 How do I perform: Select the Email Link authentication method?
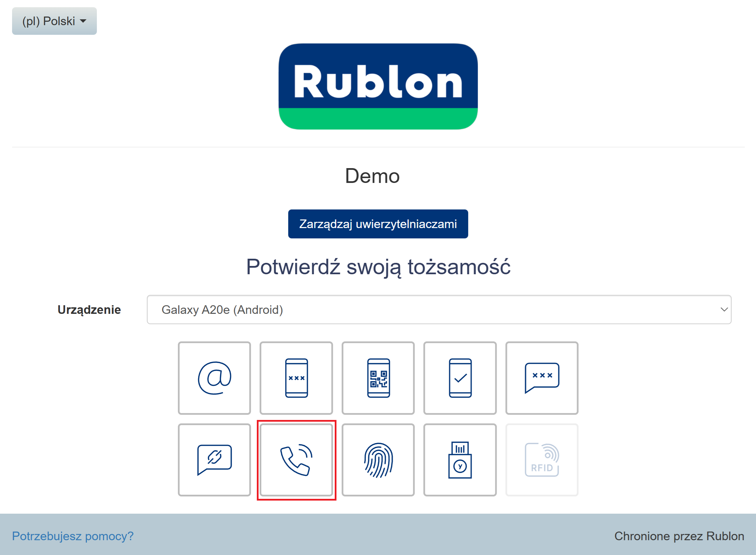(214, 378)
